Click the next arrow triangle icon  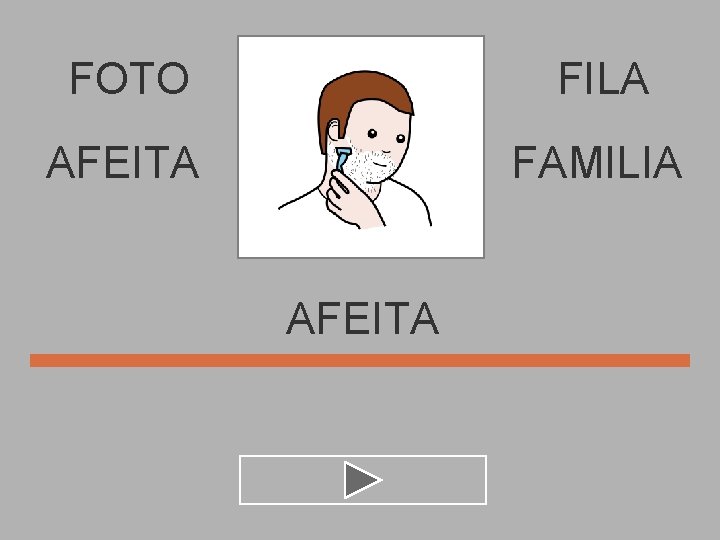[x=362, y=480]
